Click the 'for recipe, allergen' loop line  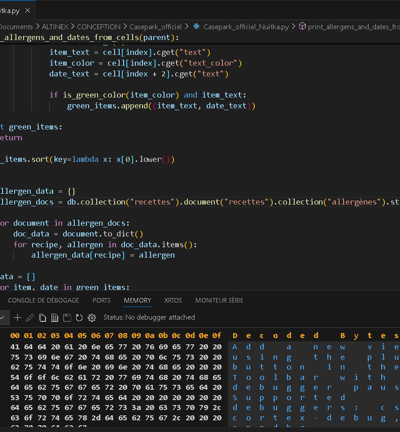coord(105,245)
